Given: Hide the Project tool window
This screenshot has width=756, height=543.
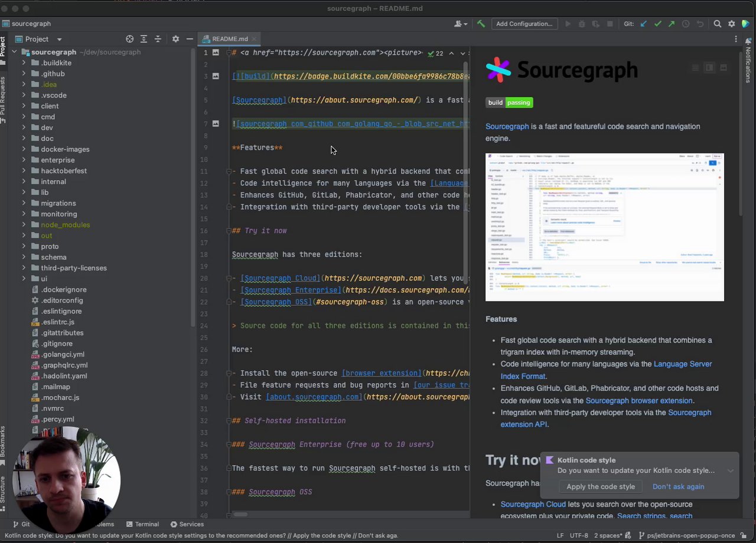Looking at the screenshot, I should pyautogui.click(x=190, y=39).
